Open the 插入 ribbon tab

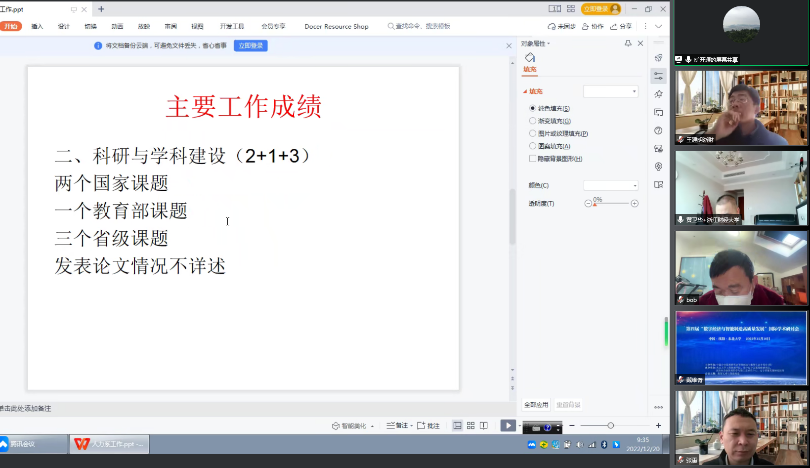pos(37,27)
